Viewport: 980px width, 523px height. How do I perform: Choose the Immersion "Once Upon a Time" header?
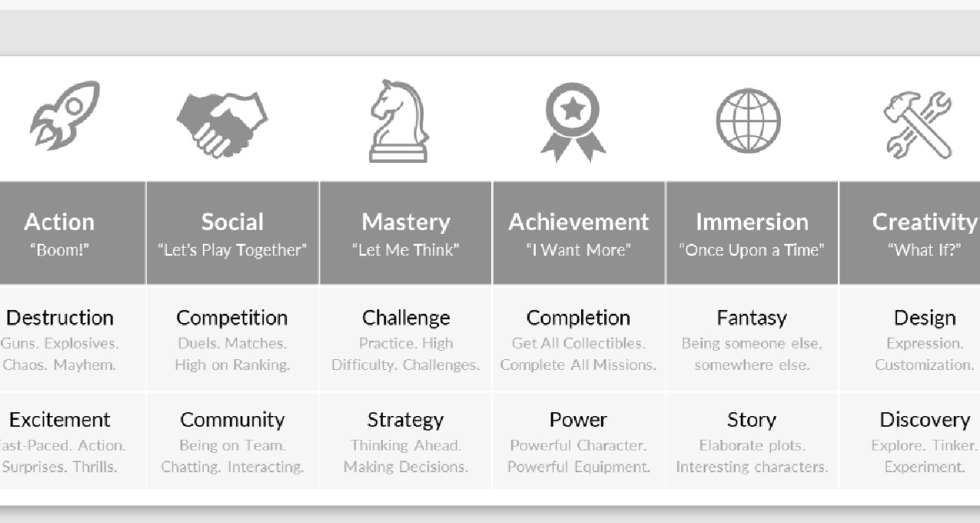[x=752, y=233]
